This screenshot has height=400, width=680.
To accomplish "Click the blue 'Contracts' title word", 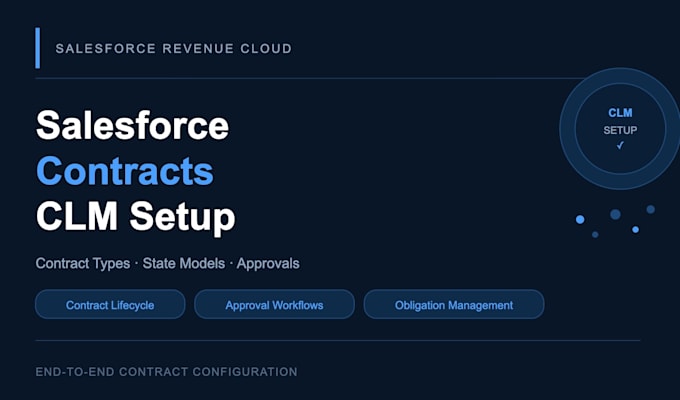I will [125, 171].
